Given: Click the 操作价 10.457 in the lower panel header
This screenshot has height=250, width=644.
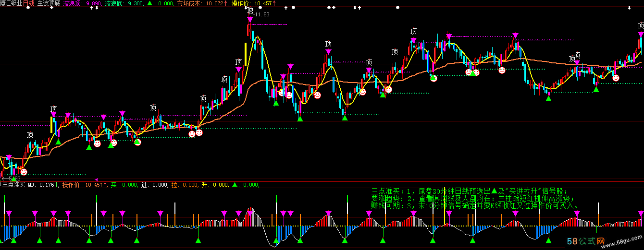Looking at the screenshot, I should pos(85,185).
